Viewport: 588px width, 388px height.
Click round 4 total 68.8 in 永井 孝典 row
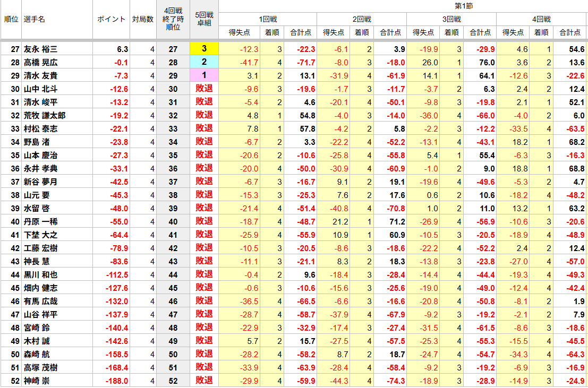(577, 169)
